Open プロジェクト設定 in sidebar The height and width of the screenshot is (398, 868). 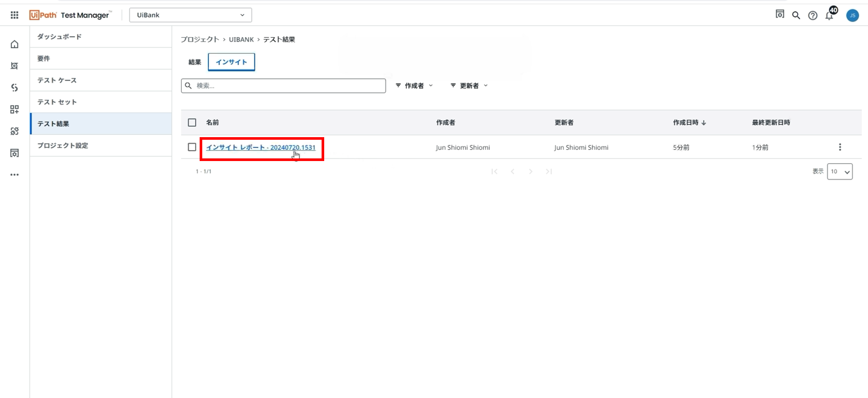(x=101, y=145)
